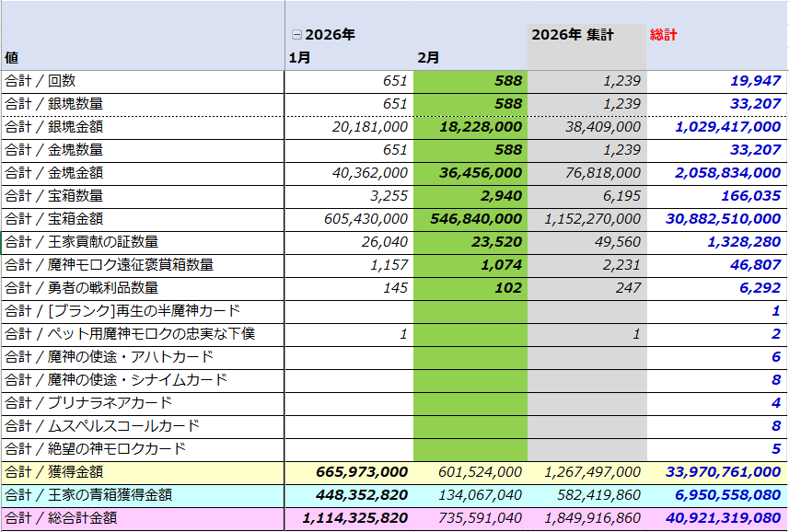Image resolution: width=789 pixels, height=532 pixels.
Task: Select the 合計 / 回数 row label
Action: [44, 81]
